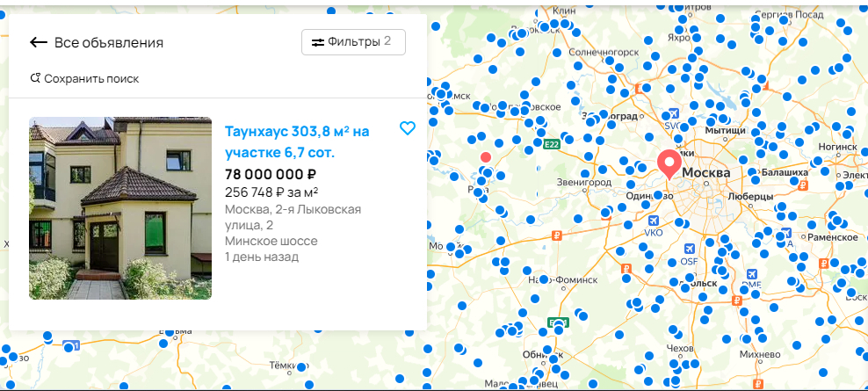Click the filter count badge showing 2
The image size is (868, 391).
(387, 41)
